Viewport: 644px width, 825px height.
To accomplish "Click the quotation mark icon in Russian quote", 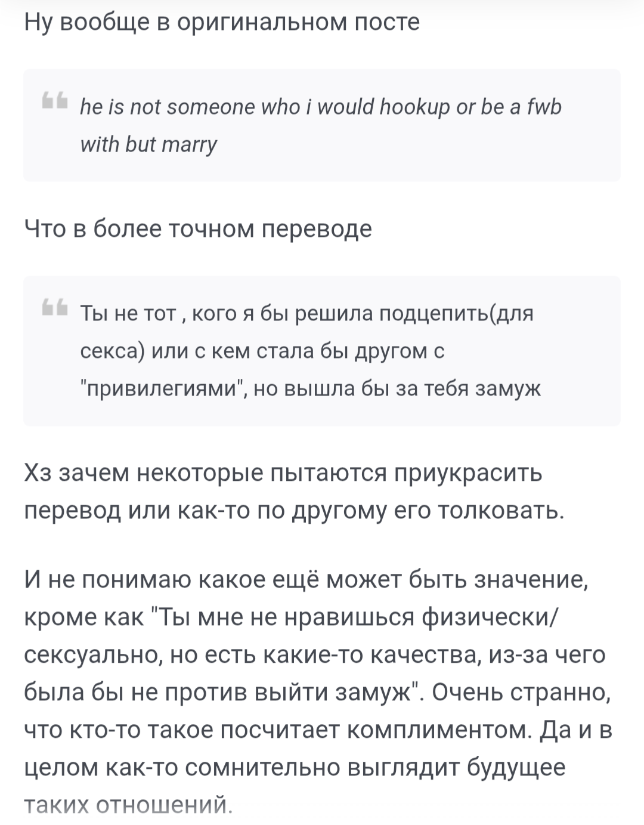I will [54, 307].
